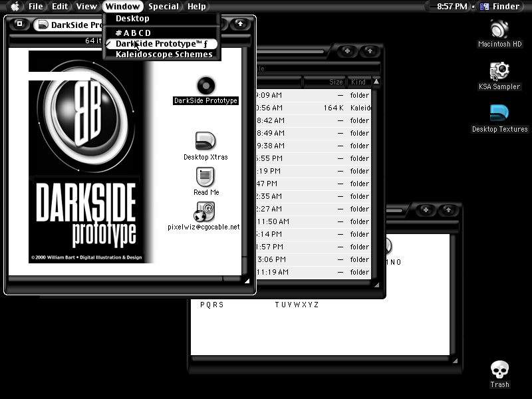Choose Desktop from the Window menu
Image resolution: width=532 pixels, height=399 pixels.
(x=162, y=19)
